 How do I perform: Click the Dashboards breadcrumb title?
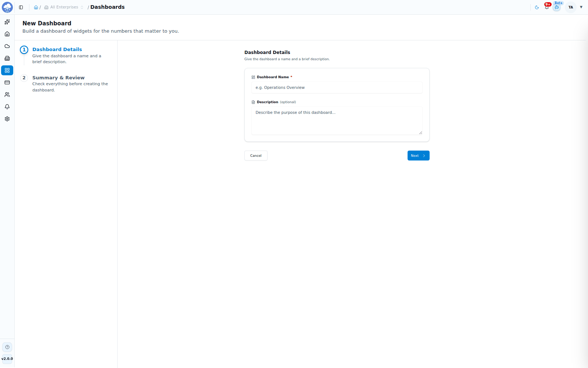[107, 7]
